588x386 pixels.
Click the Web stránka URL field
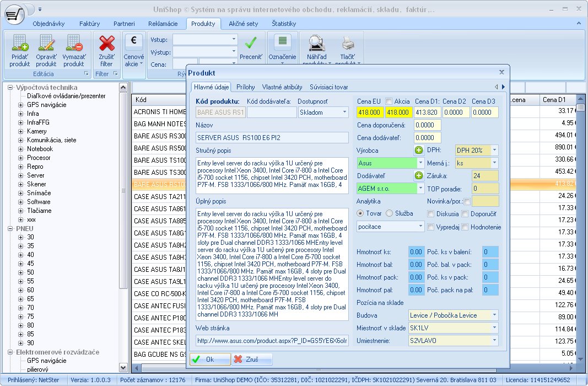272,341
